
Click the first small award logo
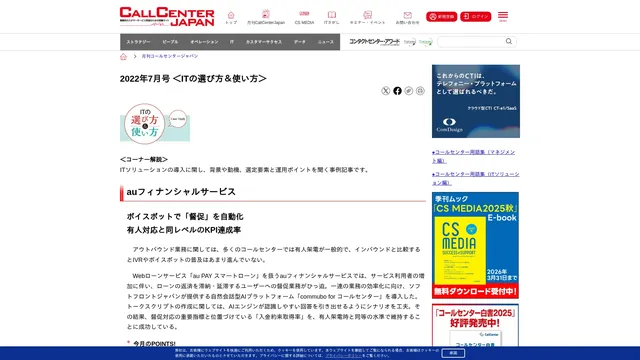click(410, 42)
